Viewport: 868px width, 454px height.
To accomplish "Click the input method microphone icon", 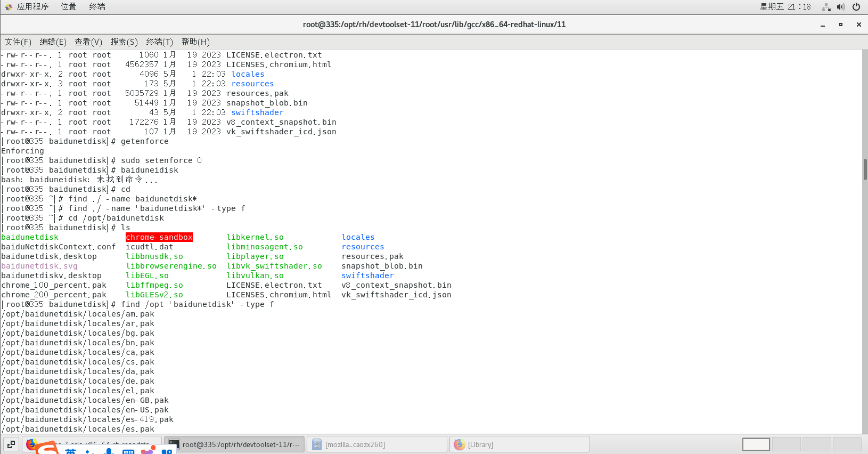I will click(x=109, y=451).
